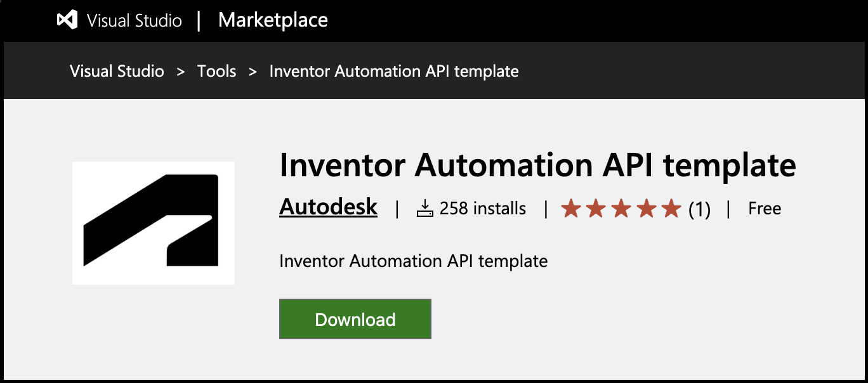The image size is (868, 383).
Task: Click the description text below publisher
Action: 413,261
